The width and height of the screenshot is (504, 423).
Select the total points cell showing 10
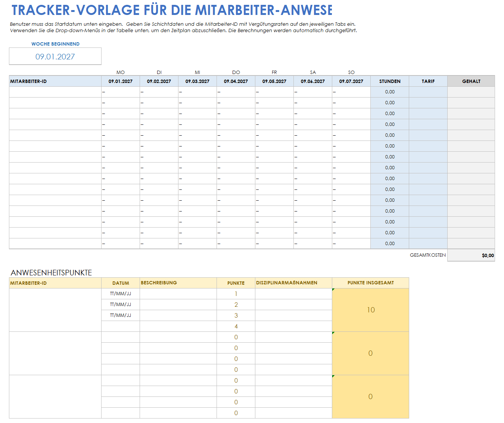pos(370,310)
